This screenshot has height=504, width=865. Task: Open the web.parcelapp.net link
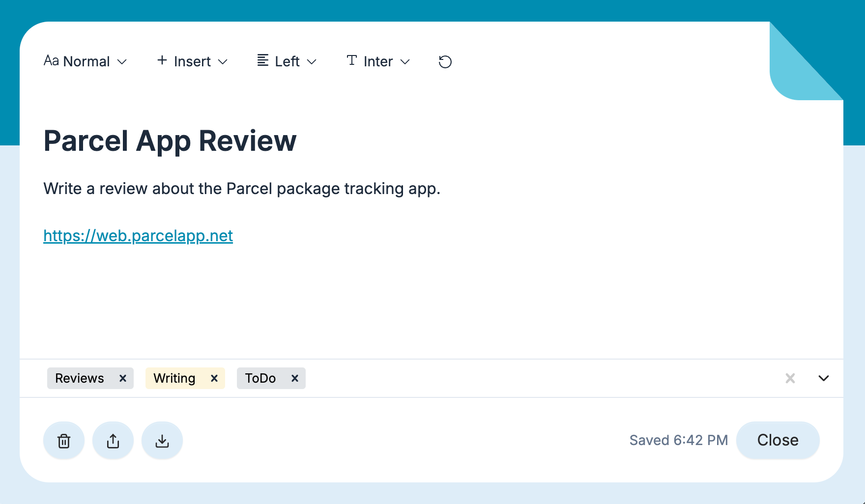(138, 236)
